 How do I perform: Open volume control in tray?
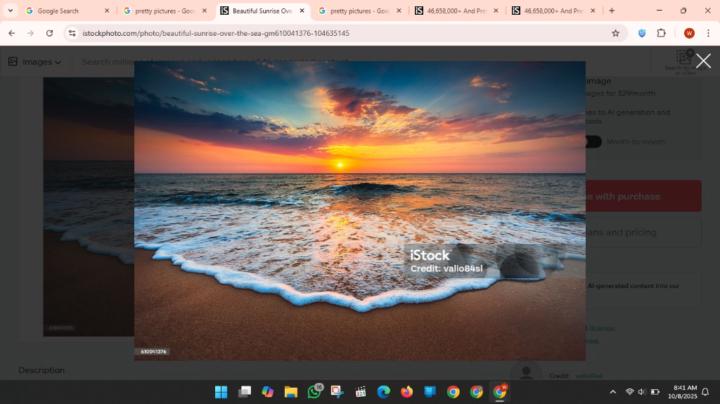point(641,392)
